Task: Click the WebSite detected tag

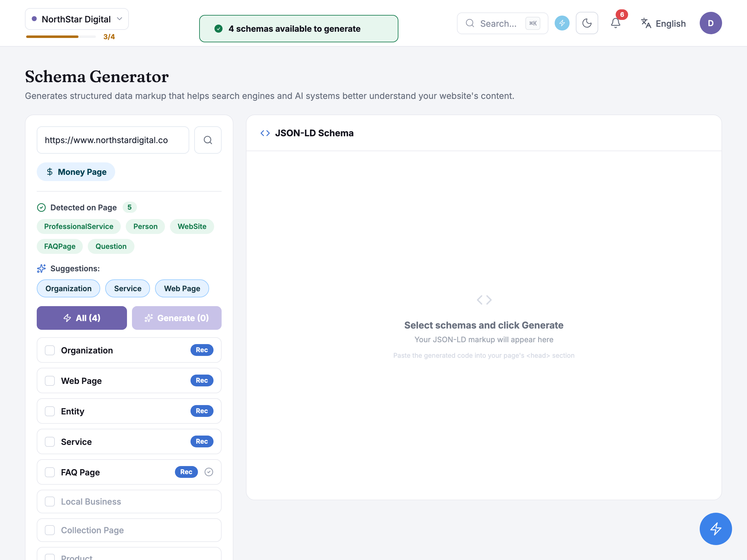Action: point(192,226)
